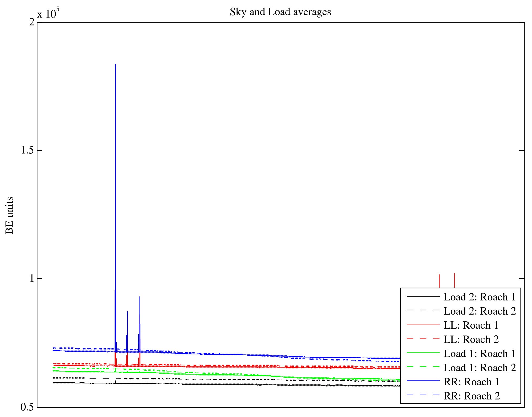Click 'RR: Roach 1' legend entry

click(471, 382)
